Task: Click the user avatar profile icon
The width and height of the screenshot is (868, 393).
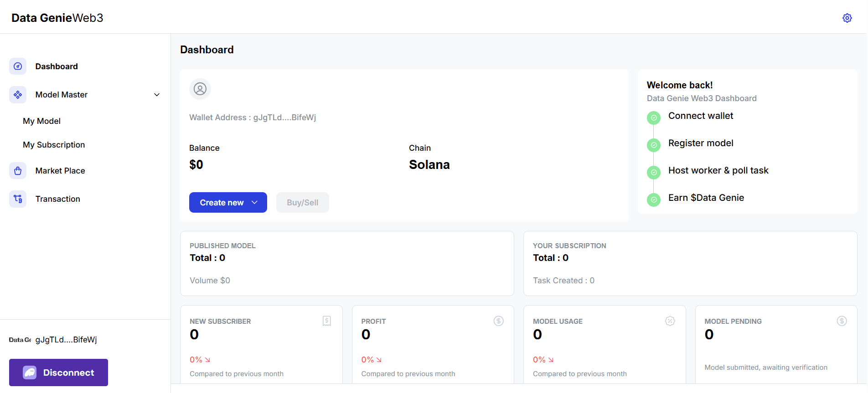Action: point(200,89)
